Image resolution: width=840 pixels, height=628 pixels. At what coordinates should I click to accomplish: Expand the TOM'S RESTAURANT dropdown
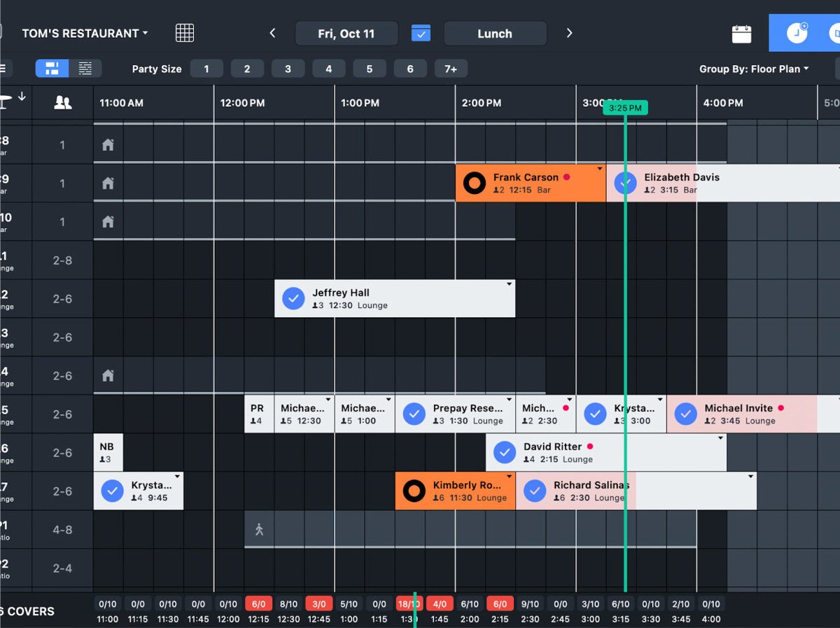[84, 33]
